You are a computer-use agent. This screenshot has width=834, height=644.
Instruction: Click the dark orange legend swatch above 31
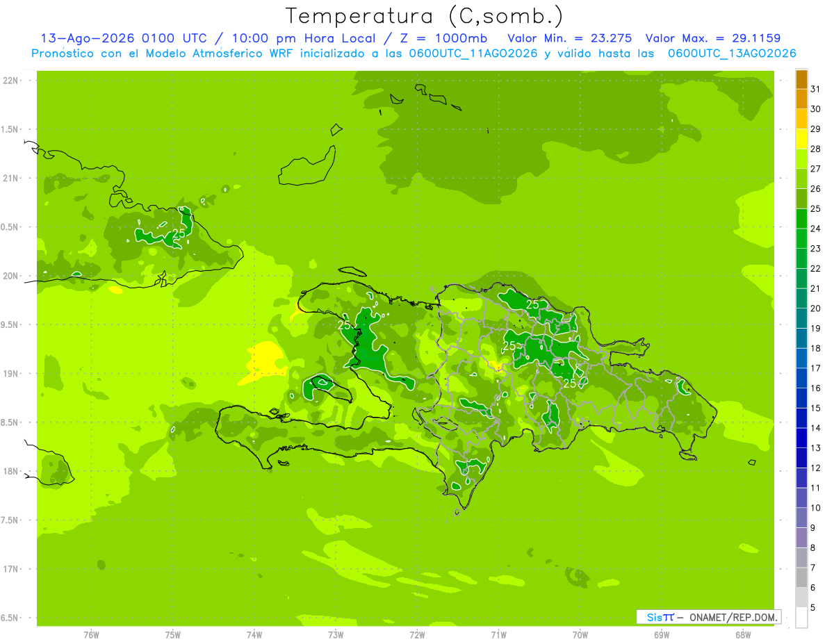(801, 79)
